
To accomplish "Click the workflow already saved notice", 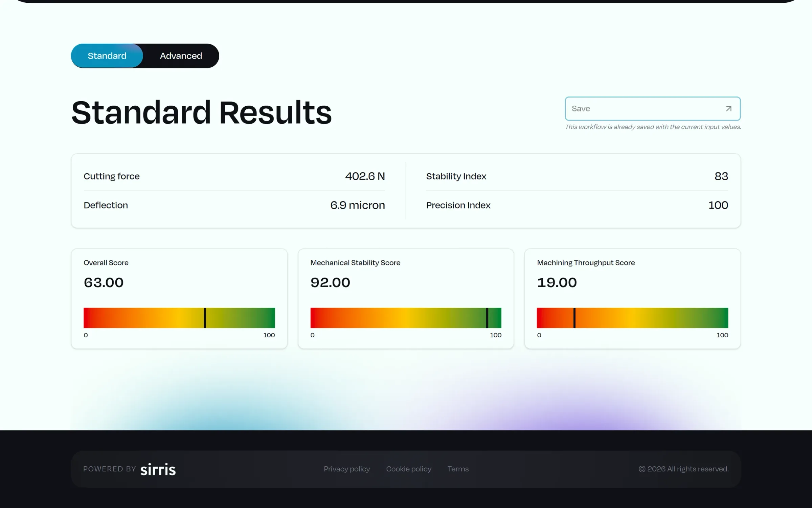I will click(x=653, y=127).
